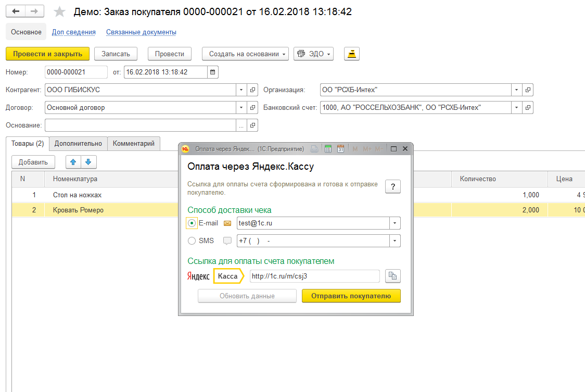
Task: Click Провести и закрыть
Action: pyautogui.click(x=48, y=54)
